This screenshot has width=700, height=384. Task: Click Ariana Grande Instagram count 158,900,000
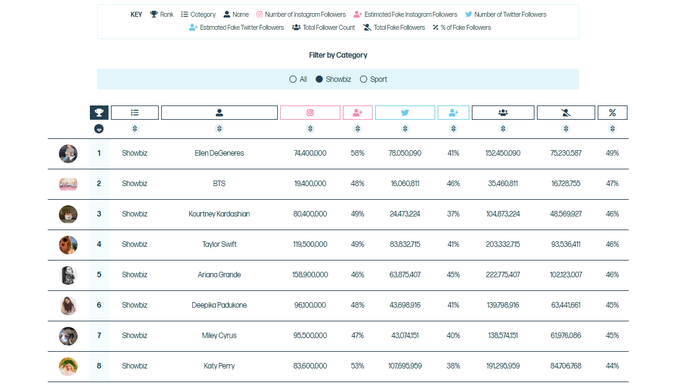coord(310,275)
